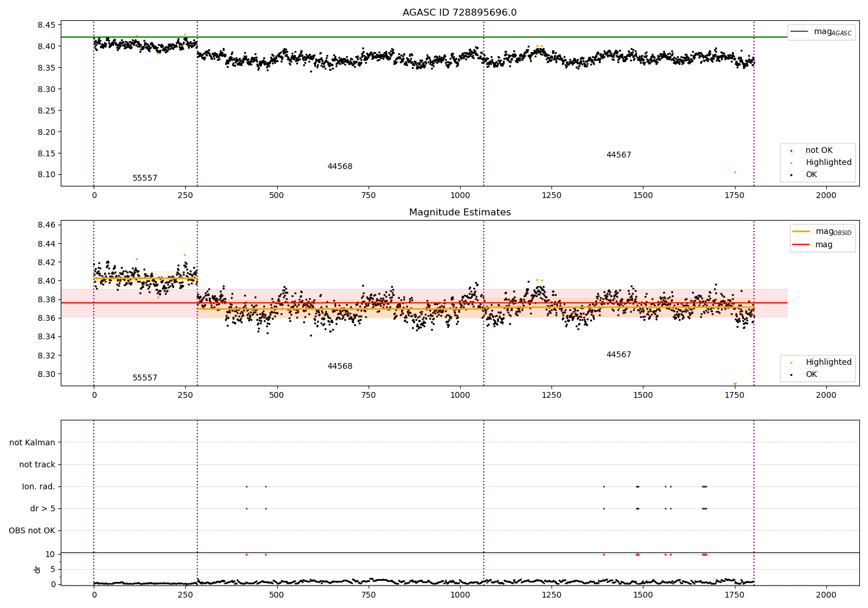868x608 pixels.
Task: Click the 8.38 y-axis tick label
Action: coord(47,299)
